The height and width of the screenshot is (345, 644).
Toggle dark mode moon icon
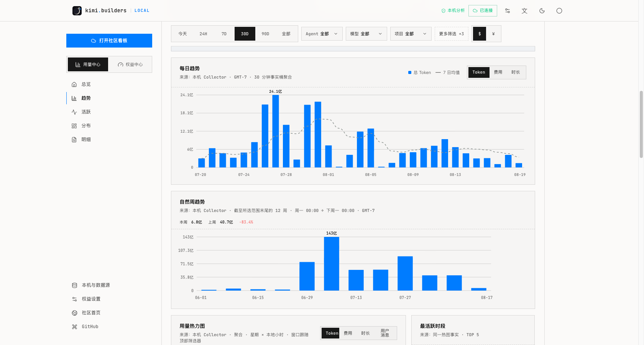point(542,11)
